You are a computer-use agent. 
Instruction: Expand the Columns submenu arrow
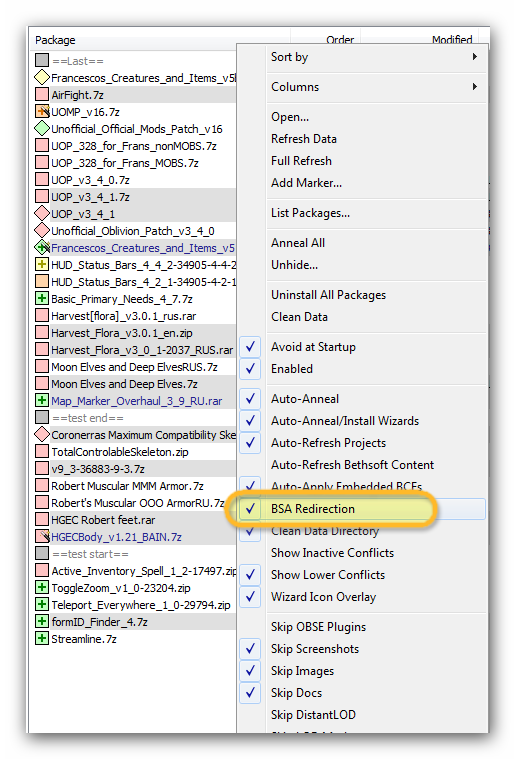pos(475,87)
